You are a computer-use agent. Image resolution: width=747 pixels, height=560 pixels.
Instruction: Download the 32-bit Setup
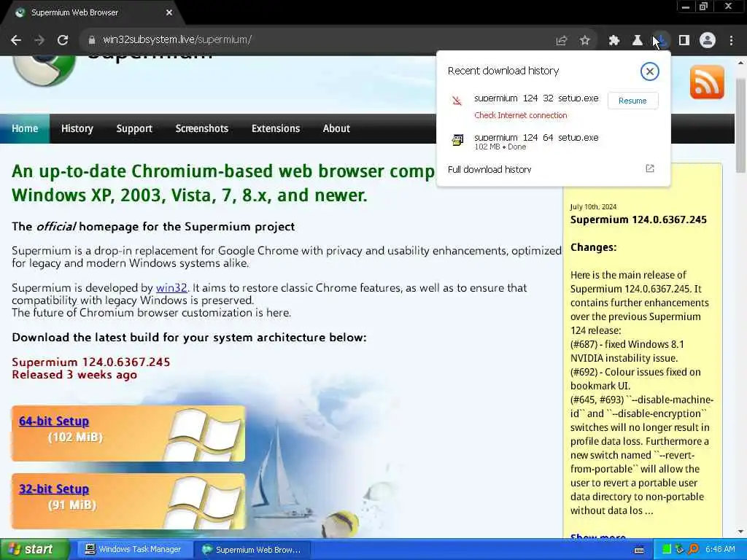pyautogui.click(x=54, y=489)
